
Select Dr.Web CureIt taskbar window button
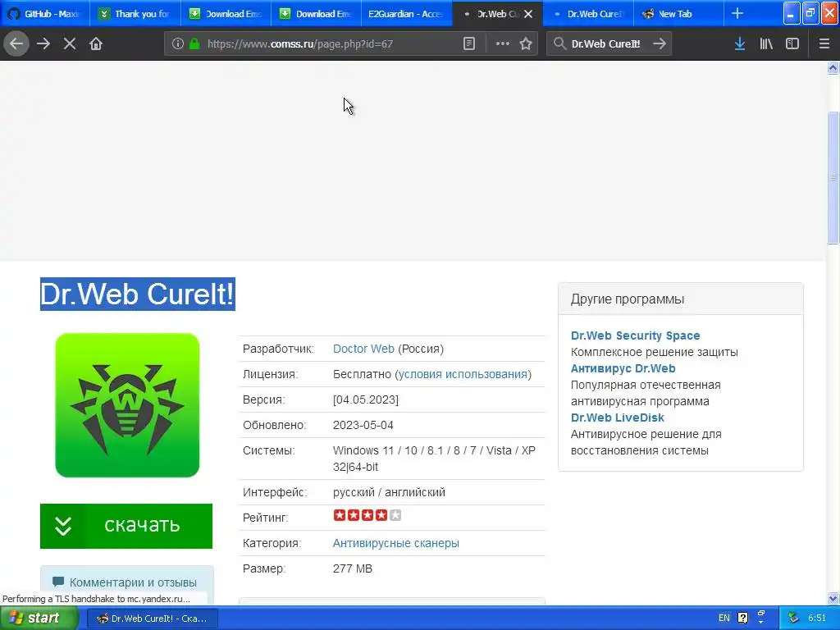[x=152, y=619]
